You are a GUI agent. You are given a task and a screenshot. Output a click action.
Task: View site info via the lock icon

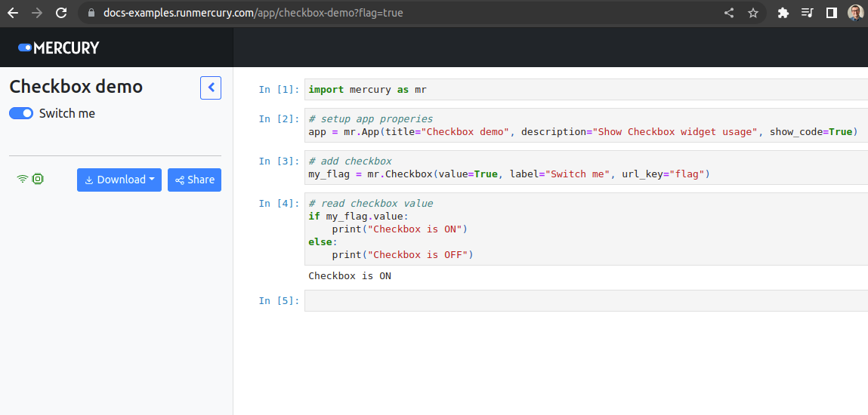pos(91,13)
